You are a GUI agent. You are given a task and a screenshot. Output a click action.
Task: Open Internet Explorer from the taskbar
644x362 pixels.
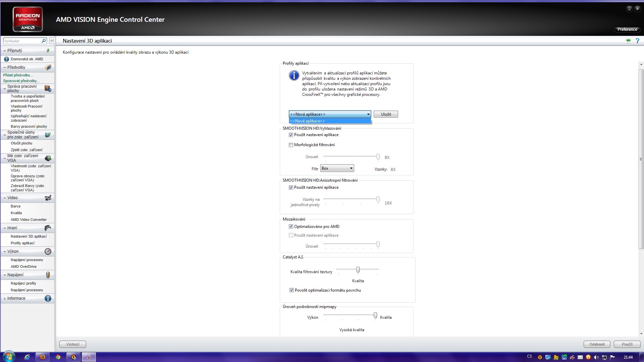(x=27, y=357)
